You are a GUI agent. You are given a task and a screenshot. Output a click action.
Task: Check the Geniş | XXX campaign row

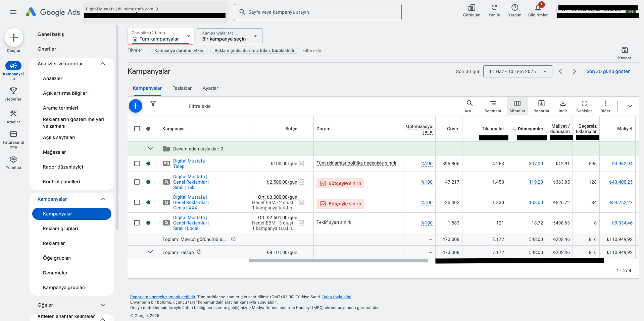tap(137, 202)
